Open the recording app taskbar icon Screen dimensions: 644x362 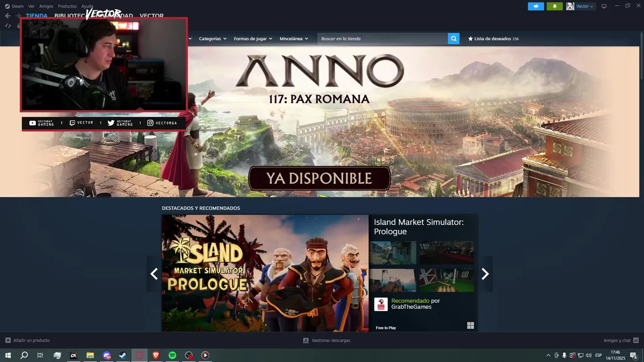point(189,355)
